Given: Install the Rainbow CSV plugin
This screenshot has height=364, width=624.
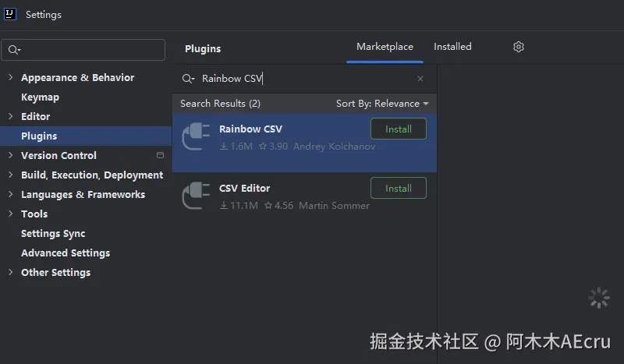Looking at the screenshot, I should tap(399, 129).
